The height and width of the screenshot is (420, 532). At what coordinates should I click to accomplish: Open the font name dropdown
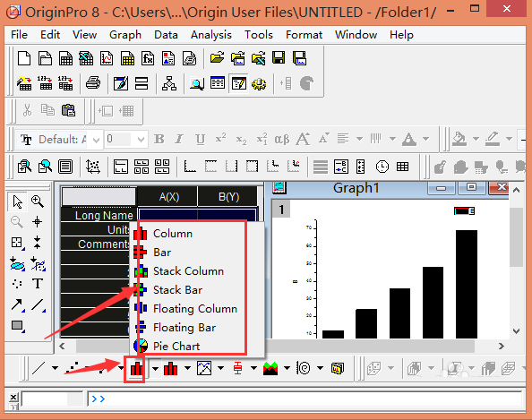click(96, 140)
